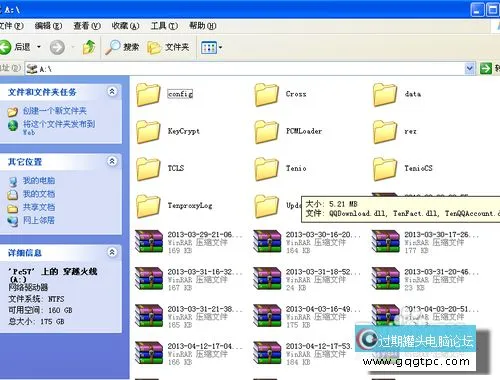Click 创建一个新文件夹 link
This screenshot has width=500, height=380.
(x=54, y=111)
